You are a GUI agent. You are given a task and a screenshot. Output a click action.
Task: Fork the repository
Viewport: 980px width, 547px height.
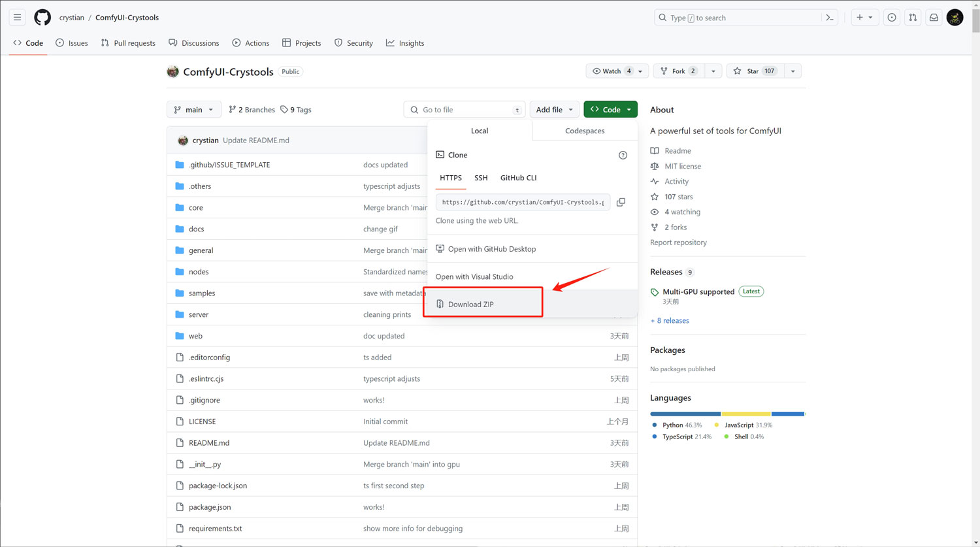[x=679, y=71]
